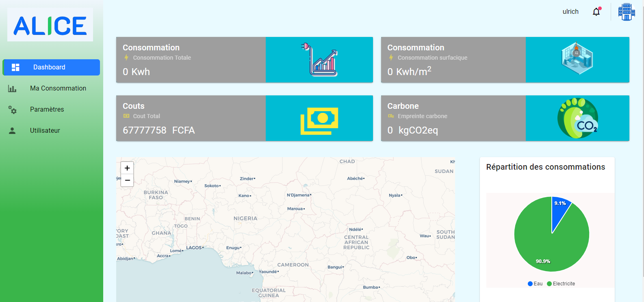Image resolution: width=644 pixels, height=302 pixels.
Task: Zoom out on the map
Action: pos(127,180)
